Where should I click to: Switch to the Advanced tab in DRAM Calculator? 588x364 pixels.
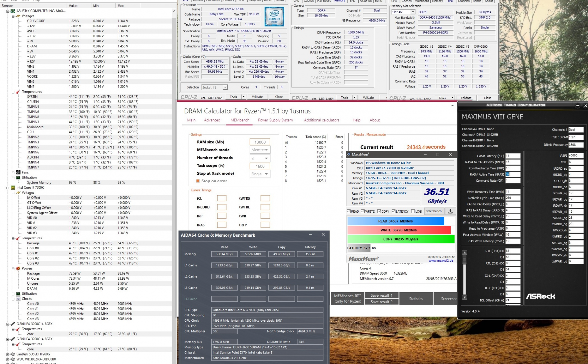coord(212,120)
